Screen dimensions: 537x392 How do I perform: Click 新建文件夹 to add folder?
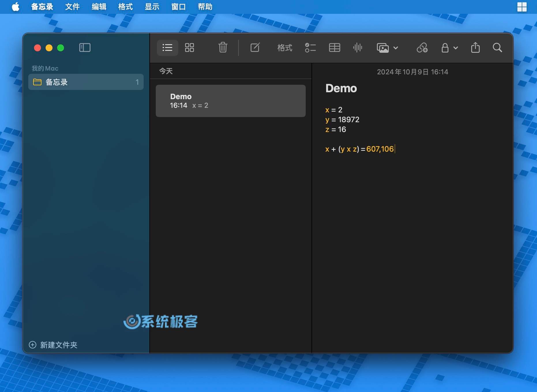pos(53,345)
